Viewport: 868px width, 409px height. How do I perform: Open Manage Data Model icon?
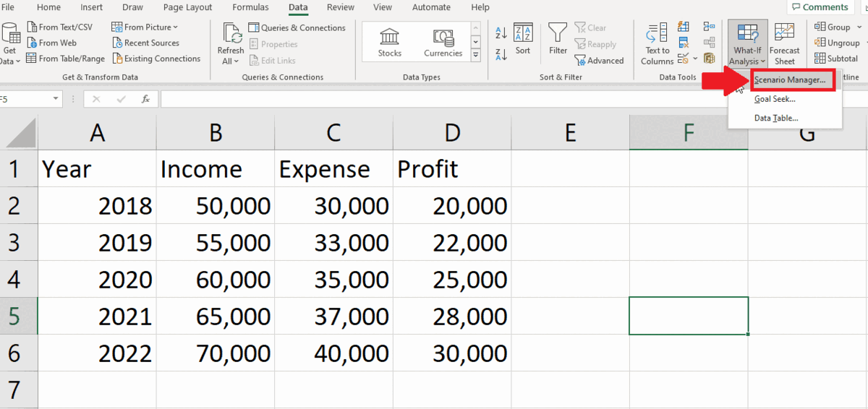[x=709, y=59]
